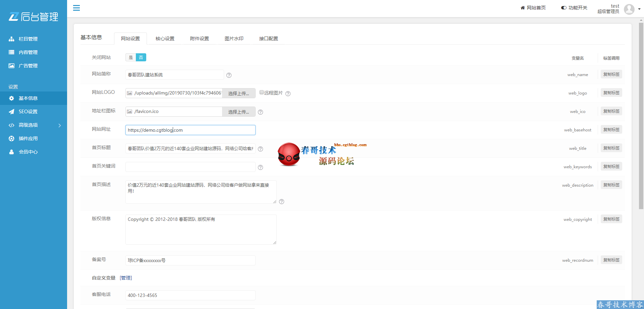Switch to the 网站设置 tab
Image resolution: width=644 pixels, height=309 pixels.
coord(130,39)
